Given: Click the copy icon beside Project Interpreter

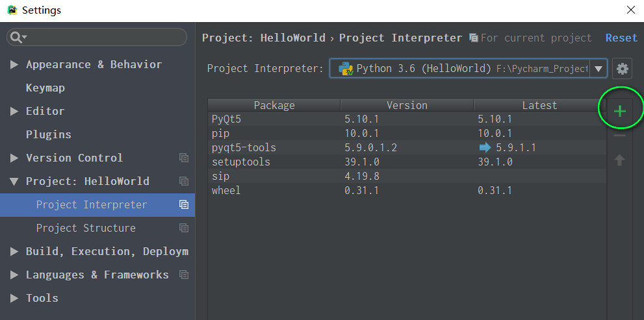Looking at the screenshot, I should pos(184,204).
